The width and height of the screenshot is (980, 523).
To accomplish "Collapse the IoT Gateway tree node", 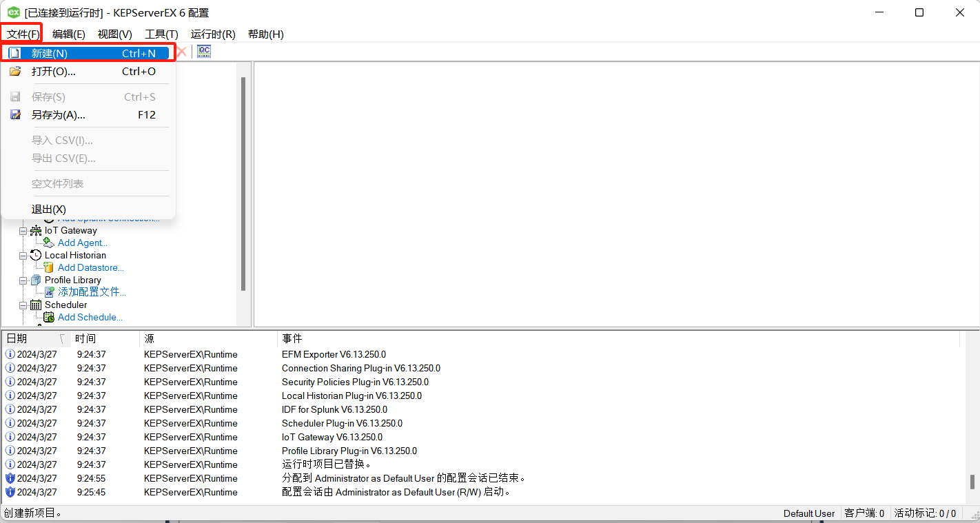I will coord(23,231).
